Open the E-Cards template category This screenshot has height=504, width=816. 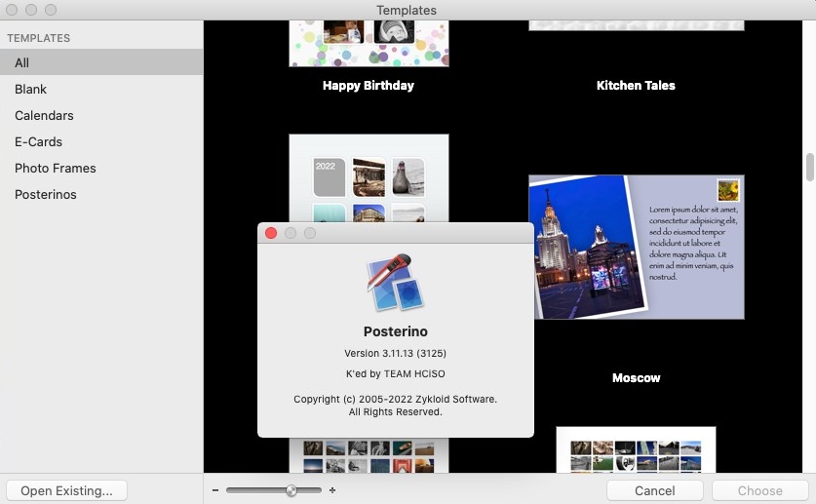101,141
